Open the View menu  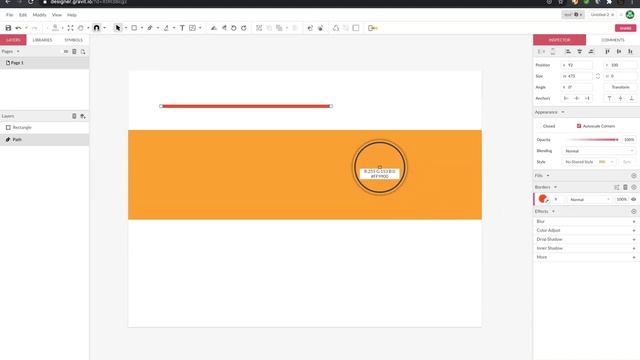57,15
